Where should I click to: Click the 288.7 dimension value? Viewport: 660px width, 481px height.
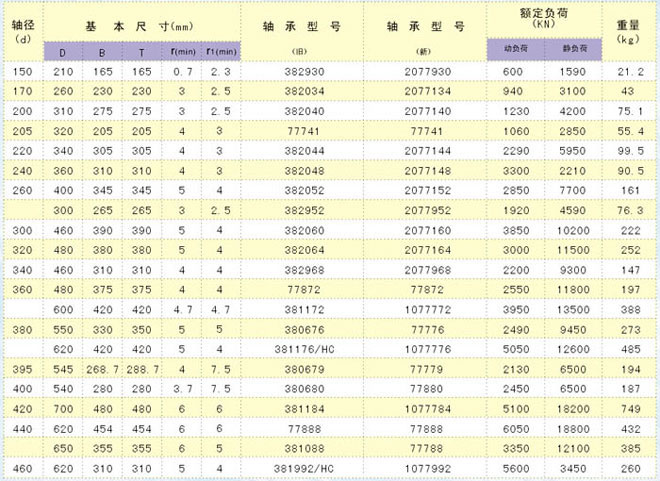click(x=145, y=369)
